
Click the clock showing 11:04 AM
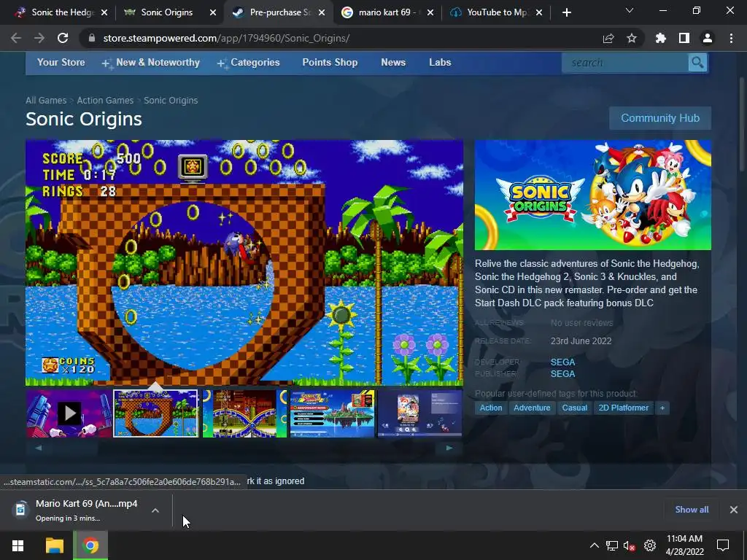pyautogui.click(x=684, y=539)
